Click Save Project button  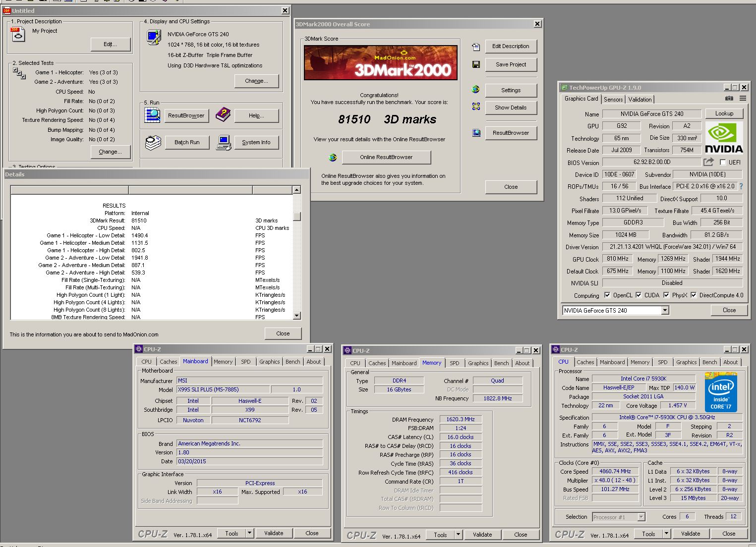pos(511,64)
